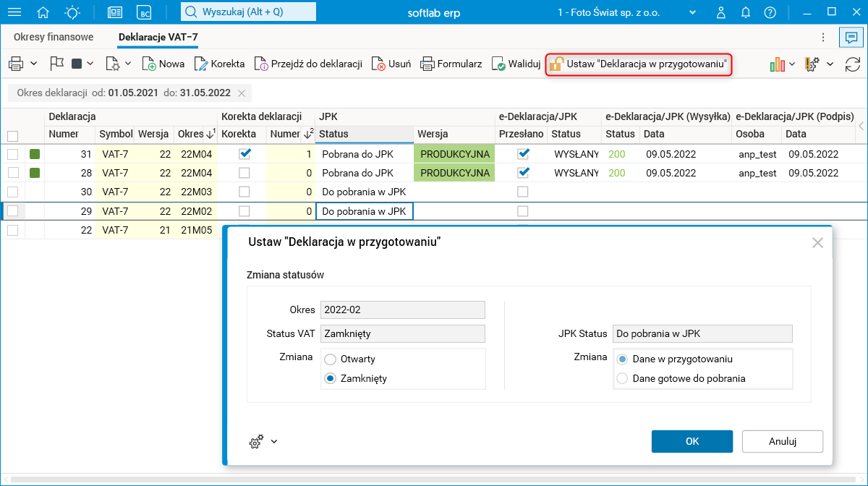Create new declaration with Nowa
Image resolution: width=868 pixels, height=486 pixels.
(x=163, y=64)
